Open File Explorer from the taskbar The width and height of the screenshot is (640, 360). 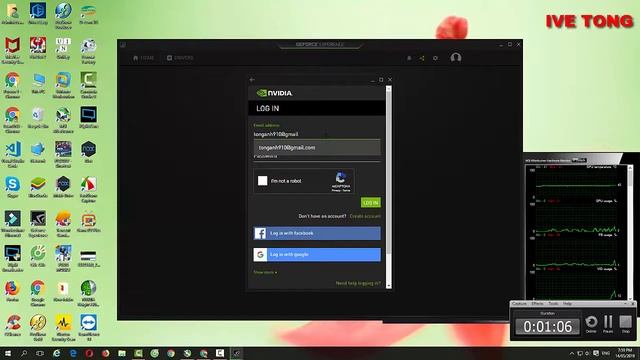tap(122, 353)
